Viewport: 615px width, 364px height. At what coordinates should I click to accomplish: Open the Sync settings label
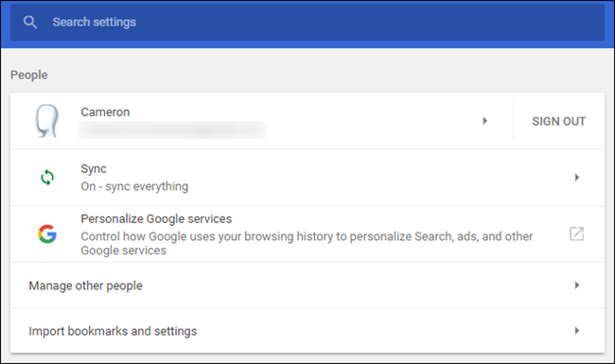[94, 169]
